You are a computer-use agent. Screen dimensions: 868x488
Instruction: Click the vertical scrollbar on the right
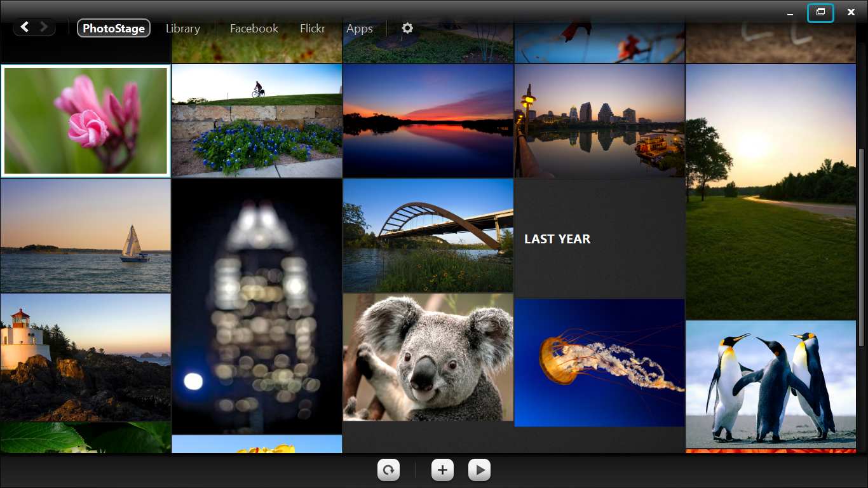tap(862, 248)
